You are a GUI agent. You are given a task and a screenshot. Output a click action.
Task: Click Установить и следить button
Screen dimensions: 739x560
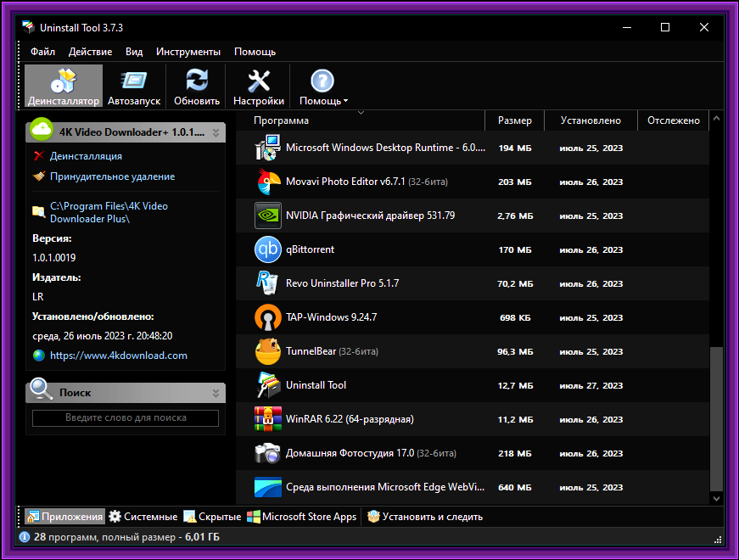[424, 517]
